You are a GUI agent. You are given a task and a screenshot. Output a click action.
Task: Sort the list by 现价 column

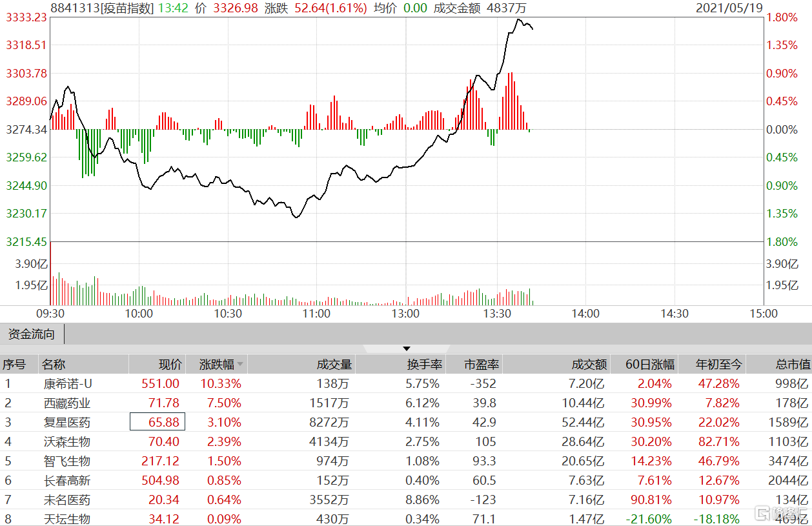coord(170,365)
